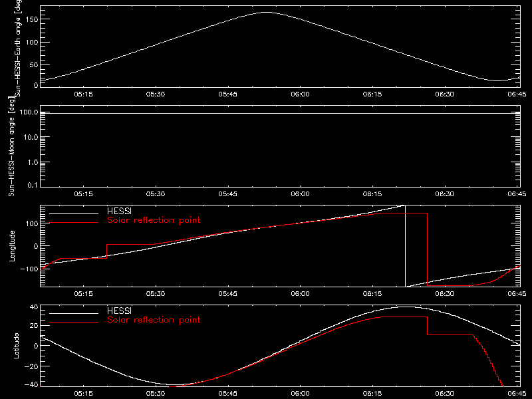Click the 100 tick on Earth angle axis
The width and height of the screenshot is (532, 399).
[x=32, y=42]
